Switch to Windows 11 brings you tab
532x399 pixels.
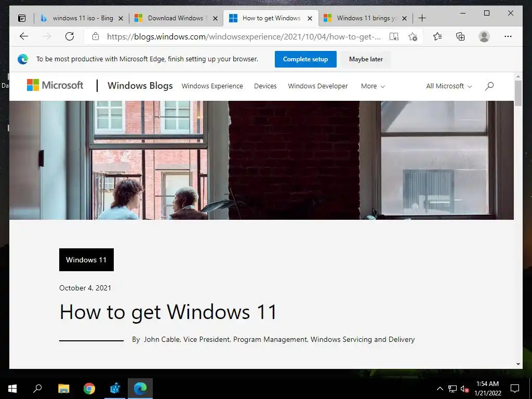(366, 18)
